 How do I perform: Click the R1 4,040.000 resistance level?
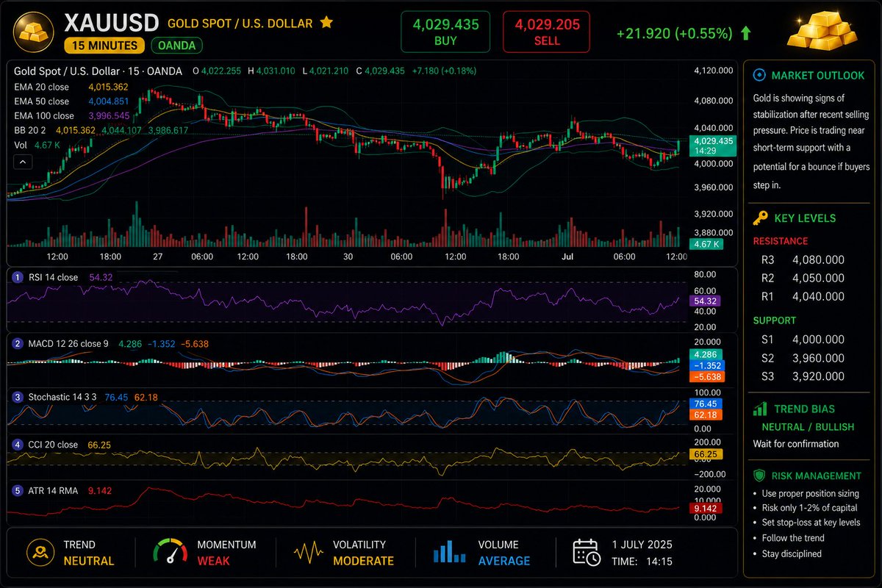(x=803, y=297)
